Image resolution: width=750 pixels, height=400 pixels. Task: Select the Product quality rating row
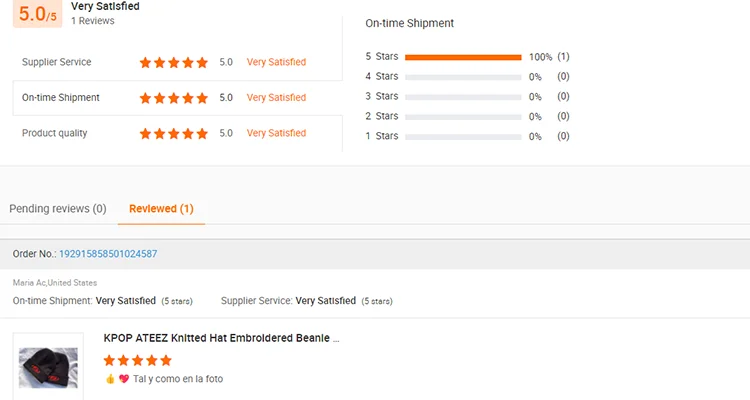coord(177,133)
